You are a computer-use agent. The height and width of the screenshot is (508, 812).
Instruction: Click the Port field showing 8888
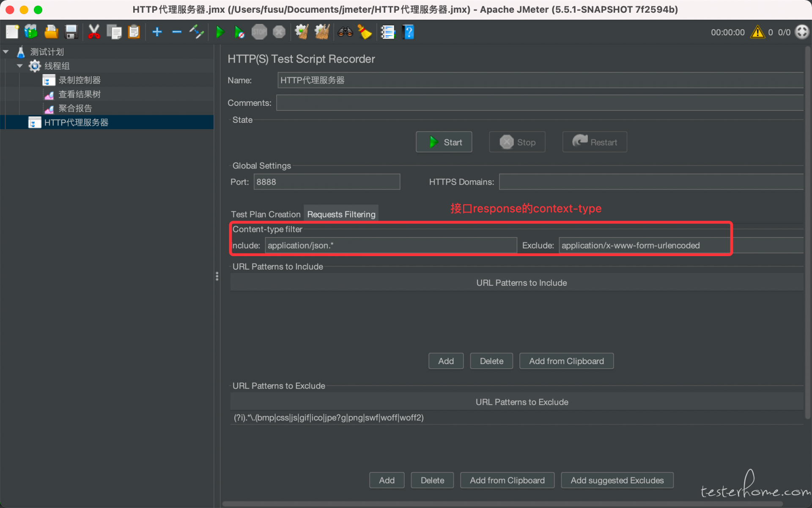pos(326,182)
